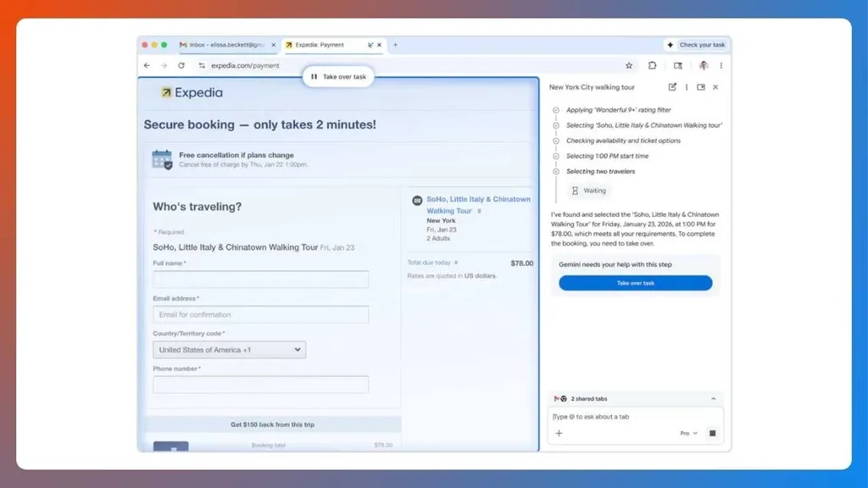This screenshot has height=488, width=868.
Task: Open the Pro model selector dropdown
Action: tap(688, 433)
